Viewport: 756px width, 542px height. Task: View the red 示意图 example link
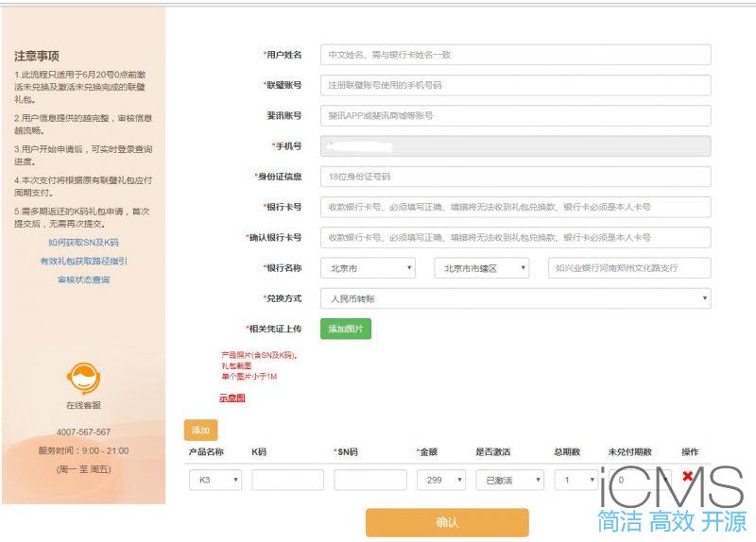coord(232,398)
